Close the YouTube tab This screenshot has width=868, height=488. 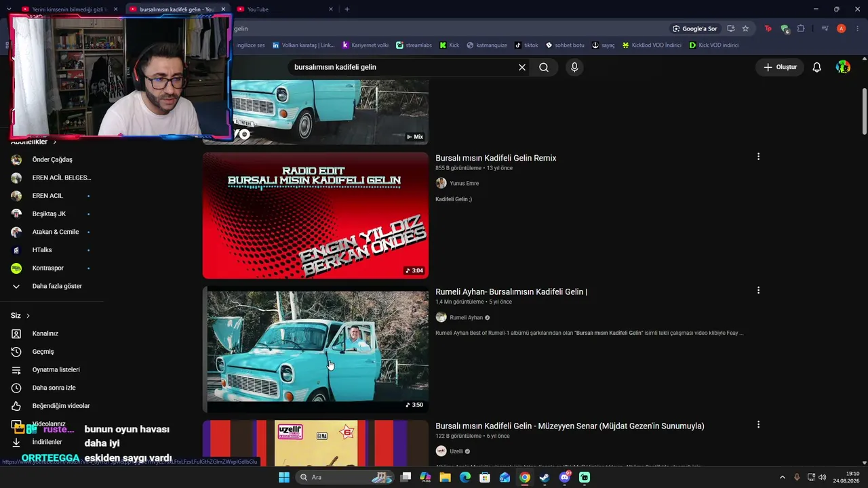coord(331,9)
